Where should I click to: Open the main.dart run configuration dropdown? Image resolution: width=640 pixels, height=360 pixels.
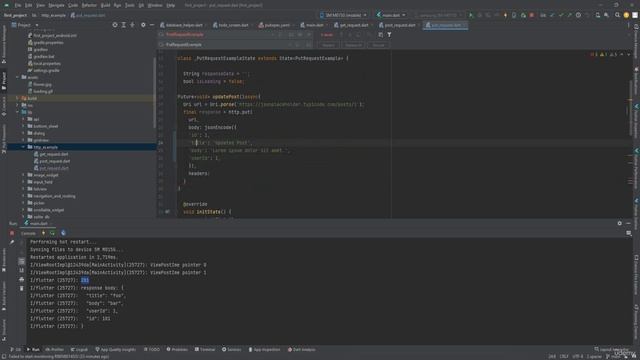[x=391, y=15]
